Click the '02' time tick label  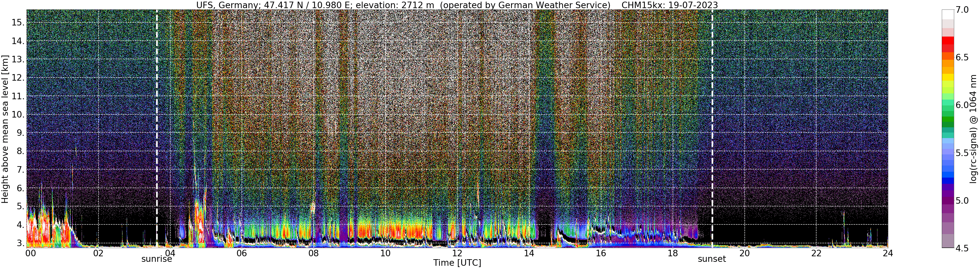click(98, 253)
